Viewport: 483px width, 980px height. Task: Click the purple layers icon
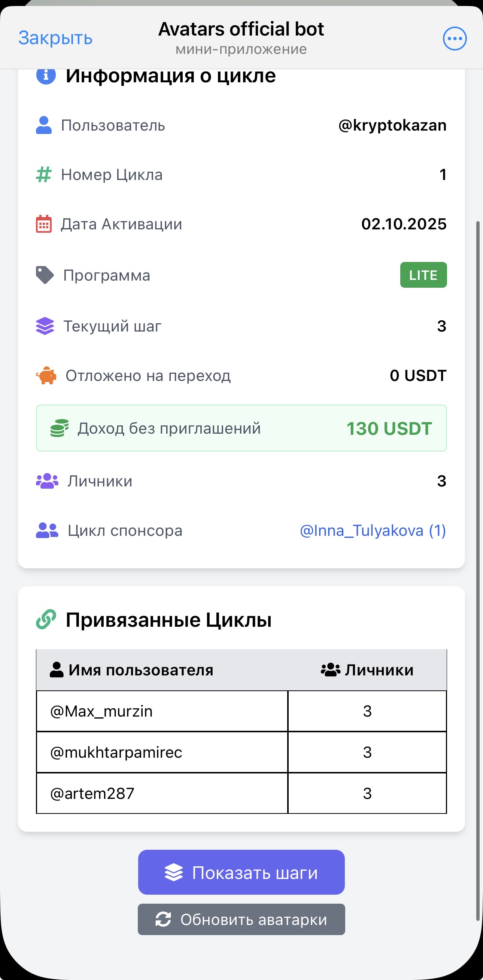pos(45,326)
